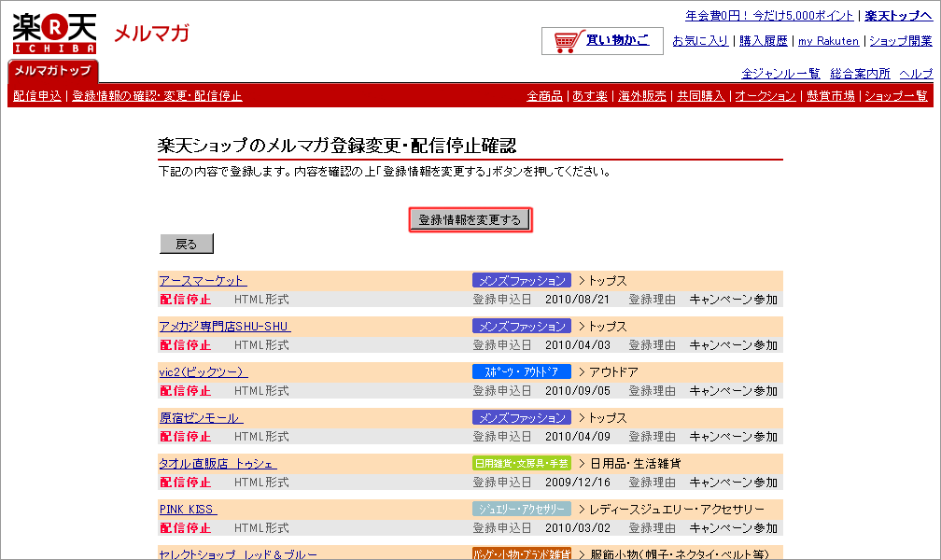The image size is (941, 560).
Task: Open the 購入履歴 link
Action: pos(764,41)
